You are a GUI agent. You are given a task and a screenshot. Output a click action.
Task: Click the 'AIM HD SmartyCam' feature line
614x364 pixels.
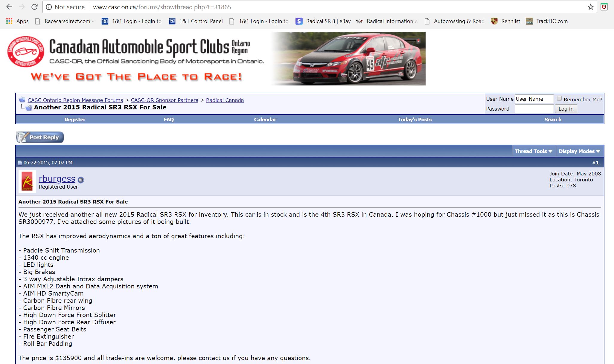51,293
